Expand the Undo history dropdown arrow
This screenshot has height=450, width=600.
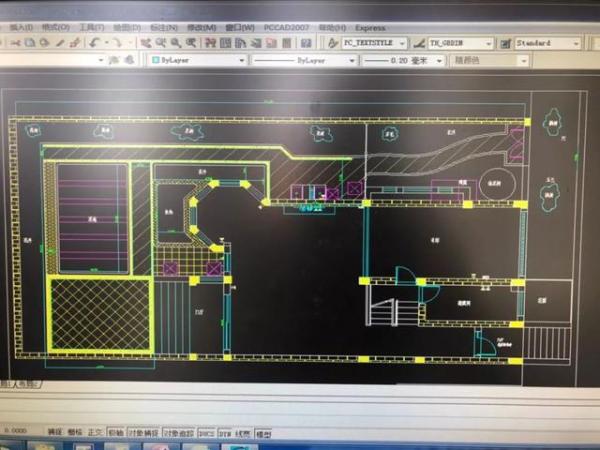coord(107,43)
